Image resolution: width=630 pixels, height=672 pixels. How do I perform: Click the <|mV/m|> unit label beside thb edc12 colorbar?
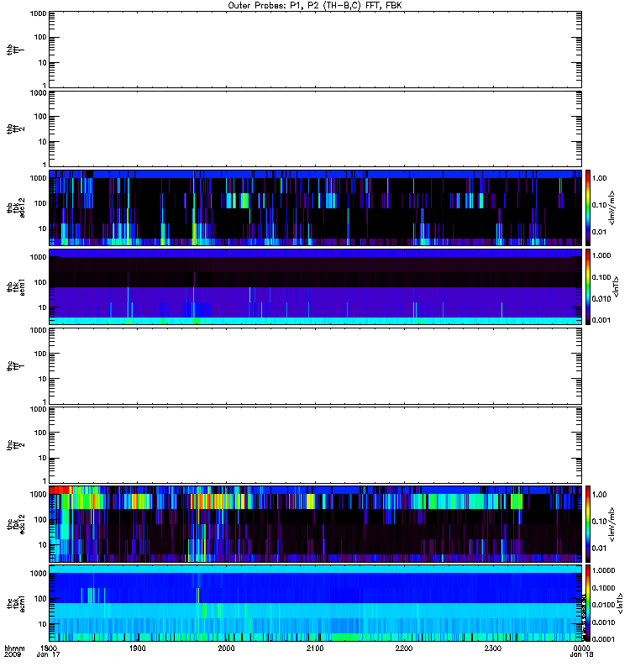coord(612,207)
